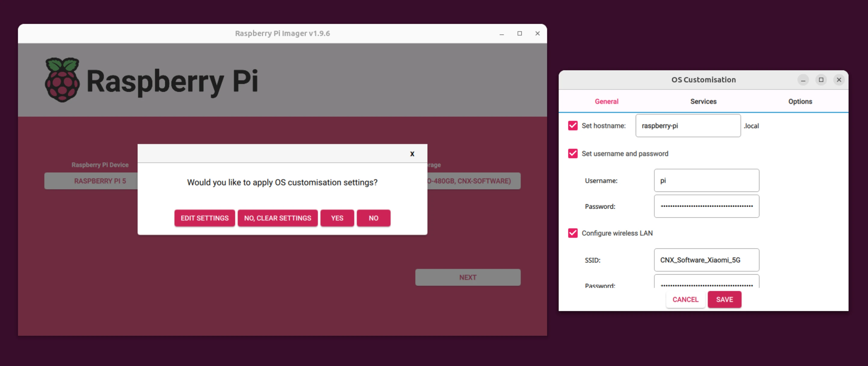
Task: Click the hostname field containing raspberry-pi
Action: (688, 126)
